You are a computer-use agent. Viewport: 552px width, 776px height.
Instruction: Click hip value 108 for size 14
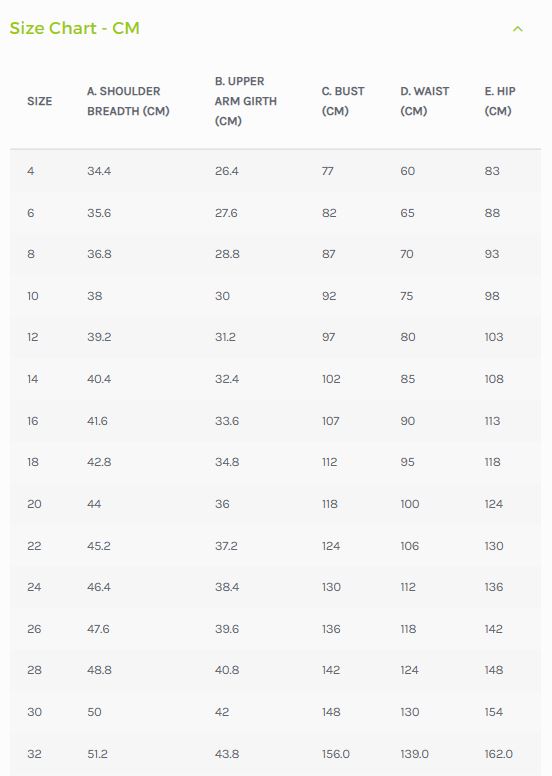[494, 380]
